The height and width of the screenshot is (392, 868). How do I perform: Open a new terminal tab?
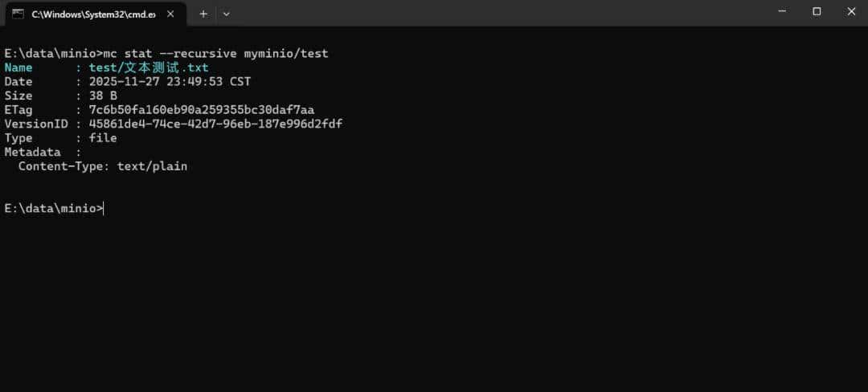[x=203, y=14]
